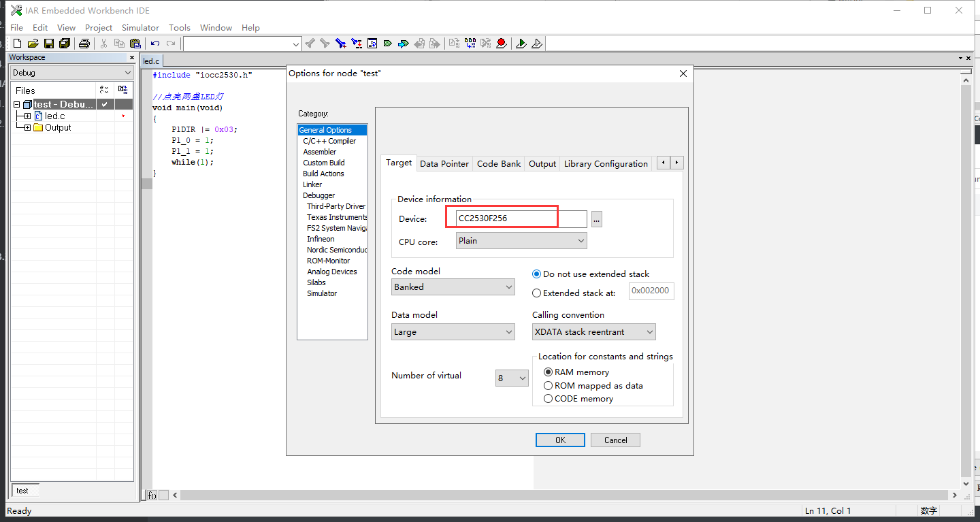Click the Save All toolbar icon
The height and width of the screenshot is (522, 980).
65,44
